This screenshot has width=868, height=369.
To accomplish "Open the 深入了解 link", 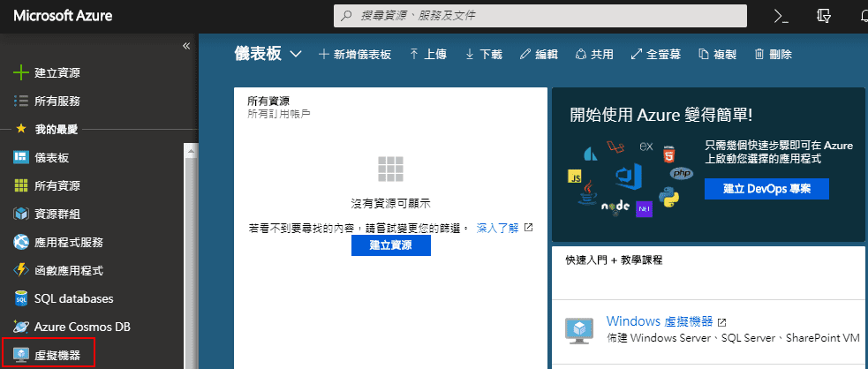I will pyautogui.click(x=498, y=228).
